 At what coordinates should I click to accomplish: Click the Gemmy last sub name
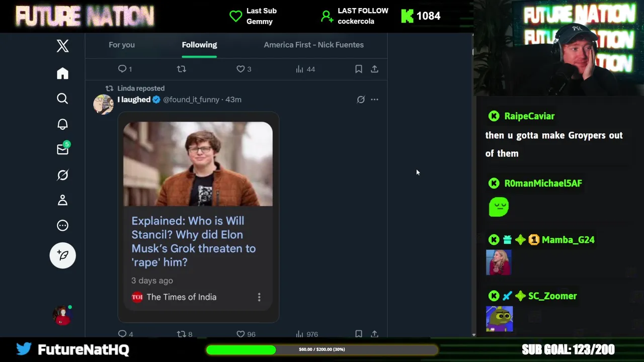click(x=260, y=22)
